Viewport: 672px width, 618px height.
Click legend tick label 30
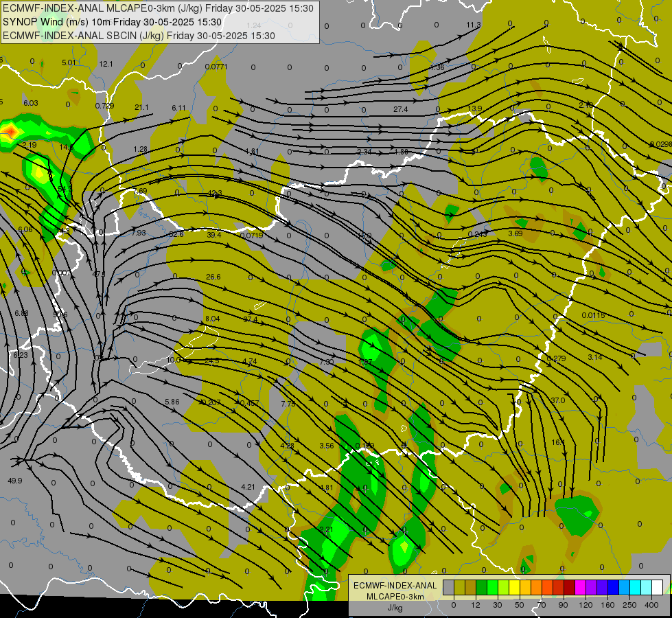[x=497, y=605]
